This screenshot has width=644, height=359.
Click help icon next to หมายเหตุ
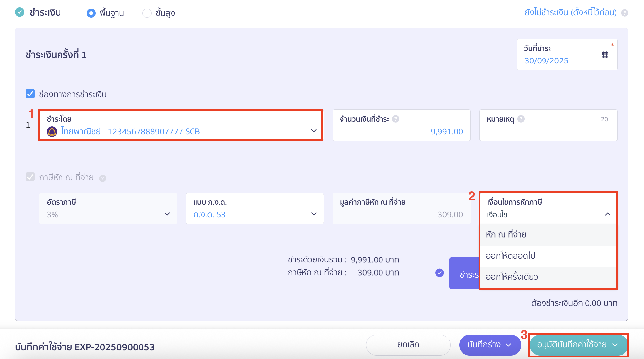(521, 119)
